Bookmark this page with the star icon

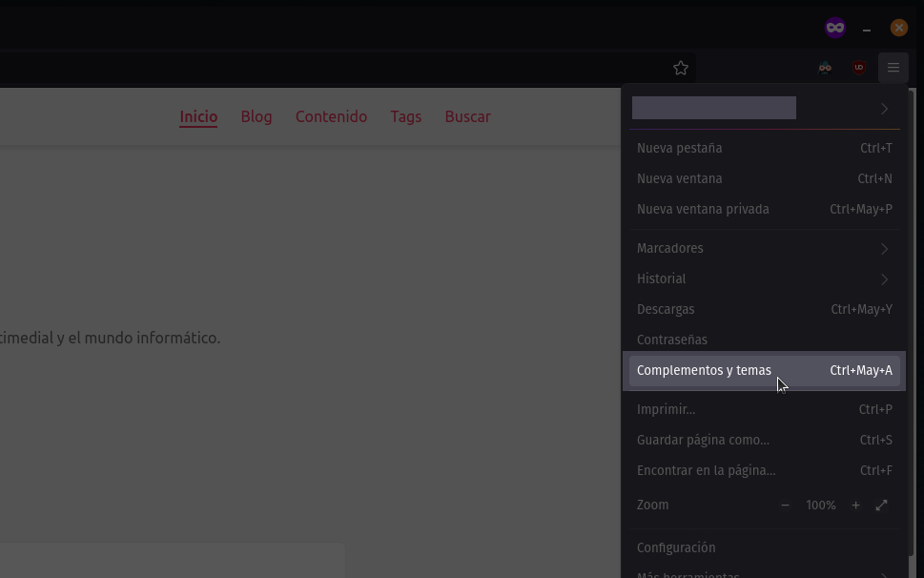[x=680, y=68]
